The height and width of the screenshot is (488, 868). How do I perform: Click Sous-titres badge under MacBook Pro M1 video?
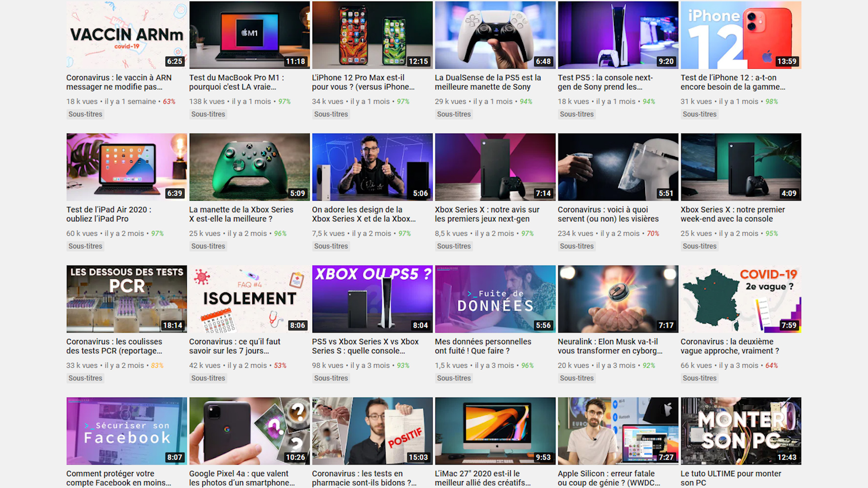pos(208,114)
